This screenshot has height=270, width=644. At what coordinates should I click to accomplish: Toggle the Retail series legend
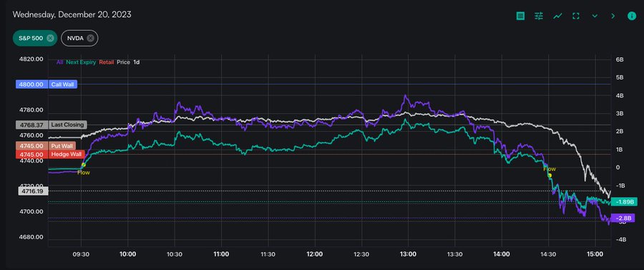[107, 62]
